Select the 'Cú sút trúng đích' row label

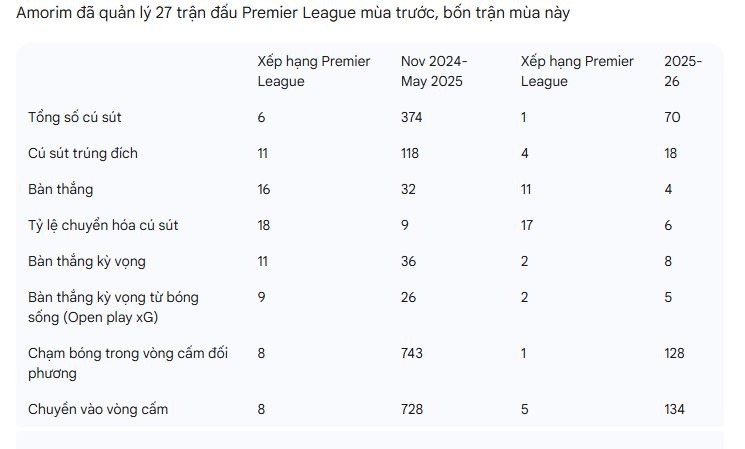coord(83,153)
